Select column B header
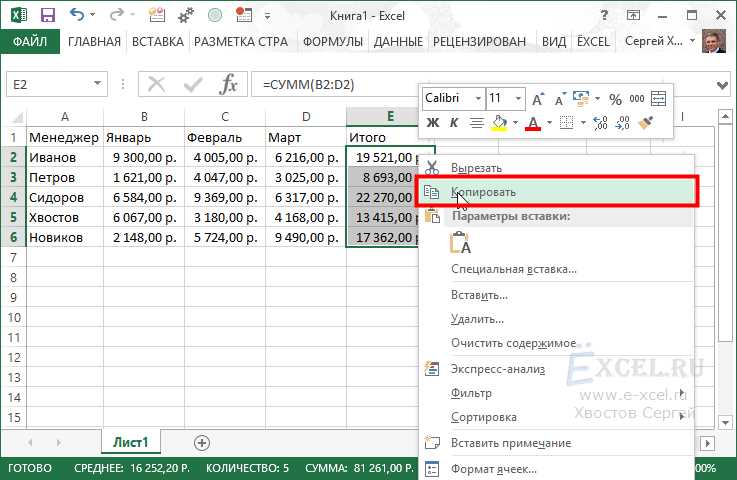This screenshot has height=480, width=737. pos(144,117)
